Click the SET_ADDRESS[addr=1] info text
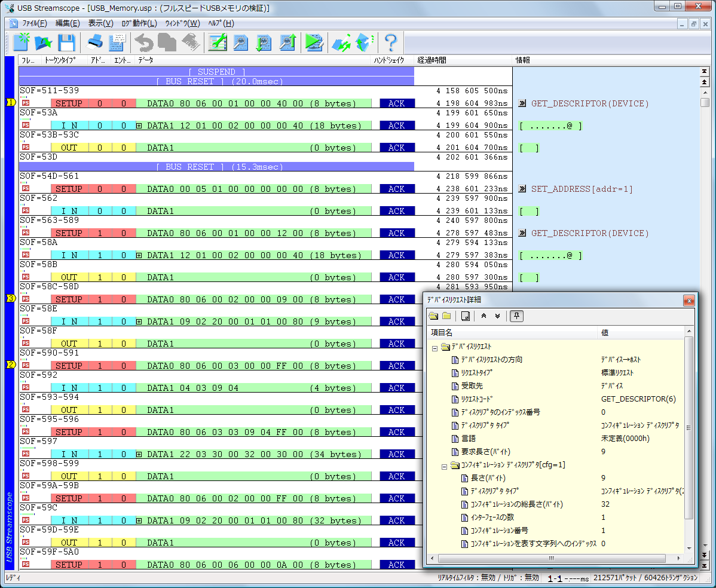The height and width of the screenshot is (588, 716). click(582, 189)
